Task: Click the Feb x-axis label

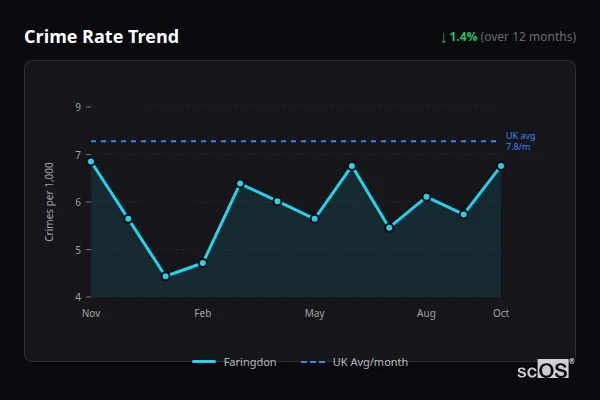Action: point(203,313)
